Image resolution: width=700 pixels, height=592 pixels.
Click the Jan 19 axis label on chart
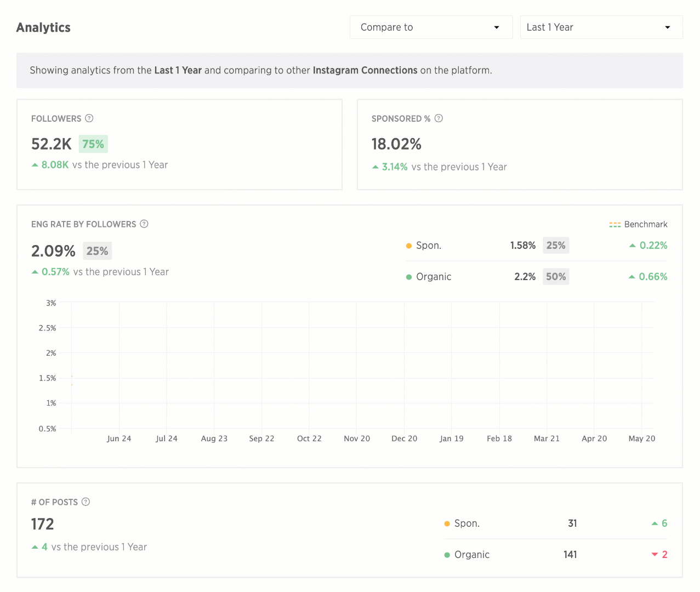pyautogui.click(x=452, y=439)
